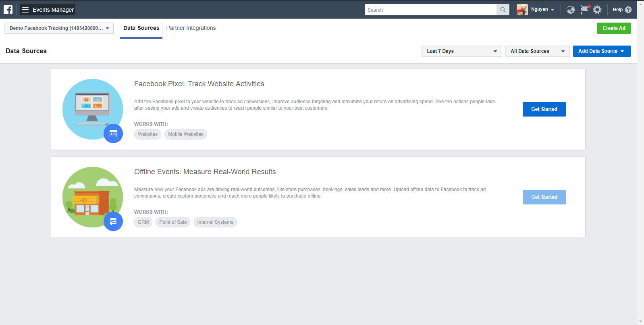Open the Add Data Source dropdown

tap(601, 51)
